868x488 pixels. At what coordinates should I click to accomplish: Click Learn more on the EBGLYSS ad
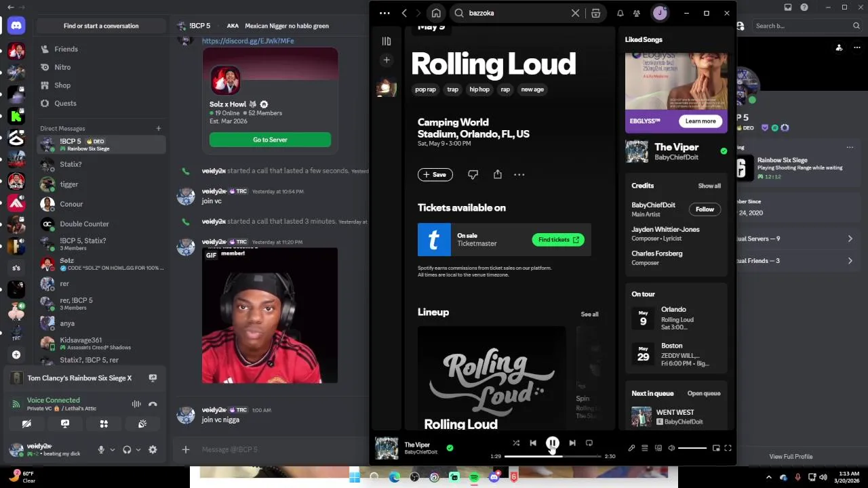(701, 121)
